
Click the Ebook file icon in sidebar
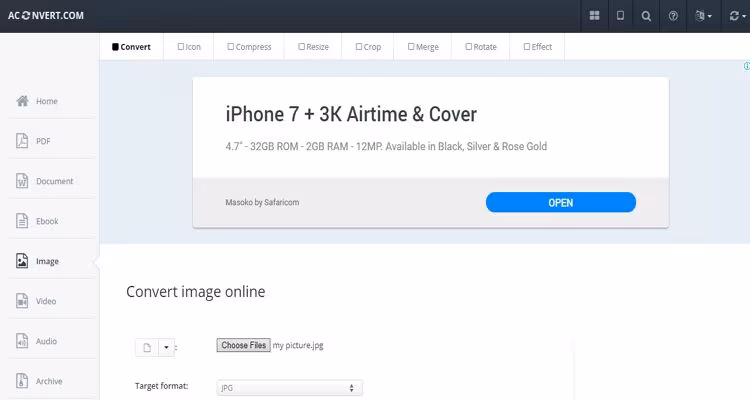pyautogui.click(x=22, y=221)
